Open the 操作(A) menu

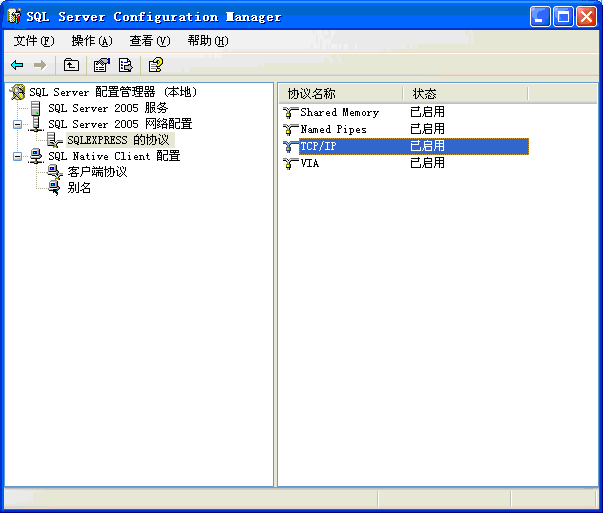tap(92, 41)
